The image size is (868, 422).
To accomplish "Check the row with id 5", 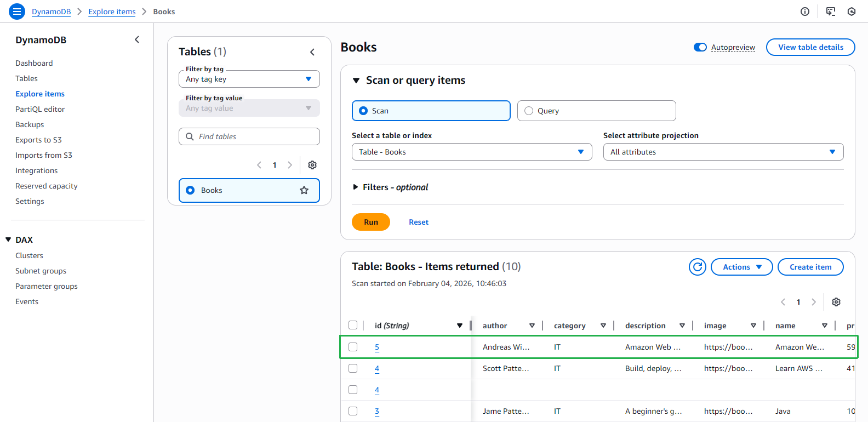I will pyautogui.click(x=353, y=347).
